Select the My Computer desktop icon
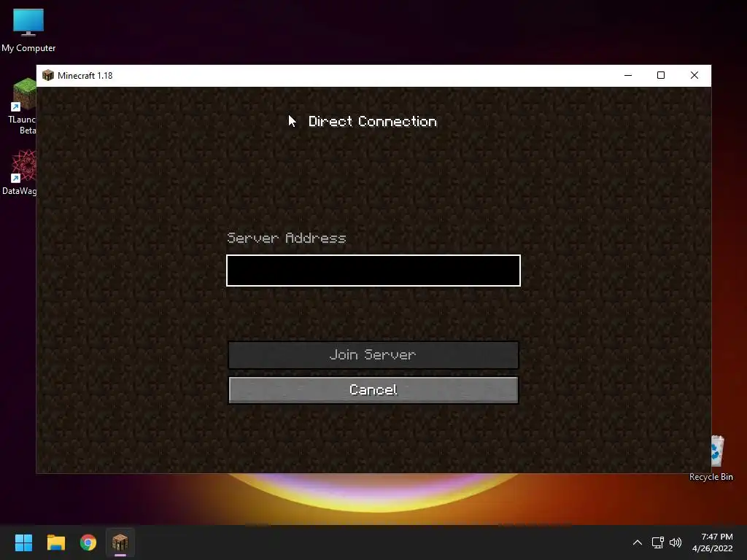 point(28,30)
